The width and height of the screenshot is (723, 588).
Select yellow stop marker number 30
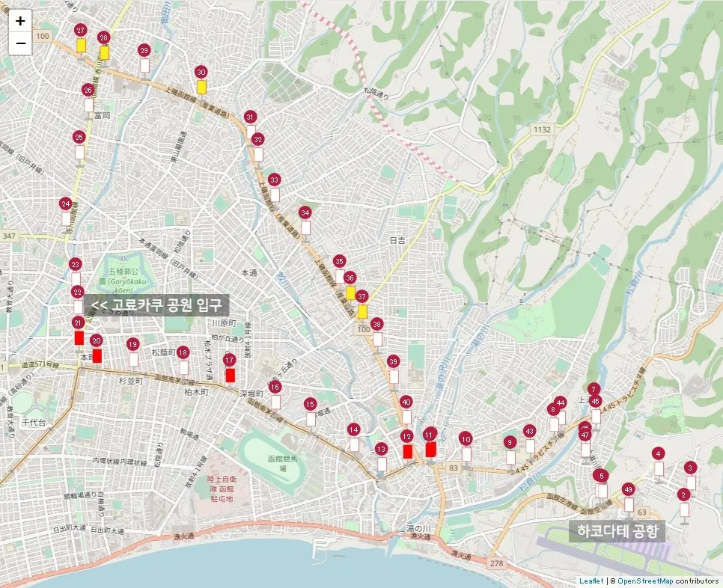201,86
